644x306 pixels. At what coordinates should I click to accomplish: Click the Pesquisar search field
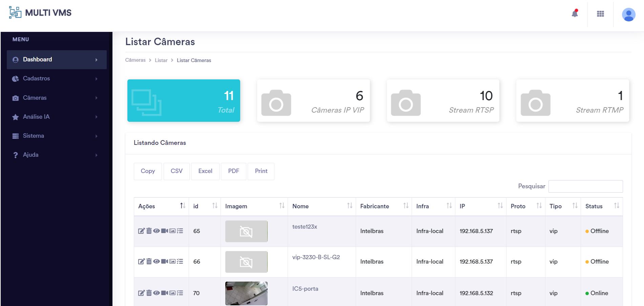585,187
